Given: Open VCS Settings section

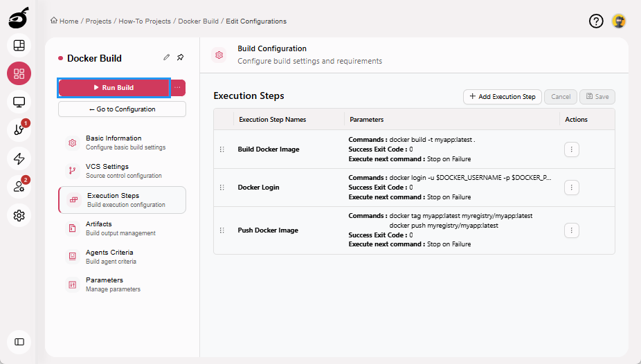Looking at the screenshot, I should [122, 171].
